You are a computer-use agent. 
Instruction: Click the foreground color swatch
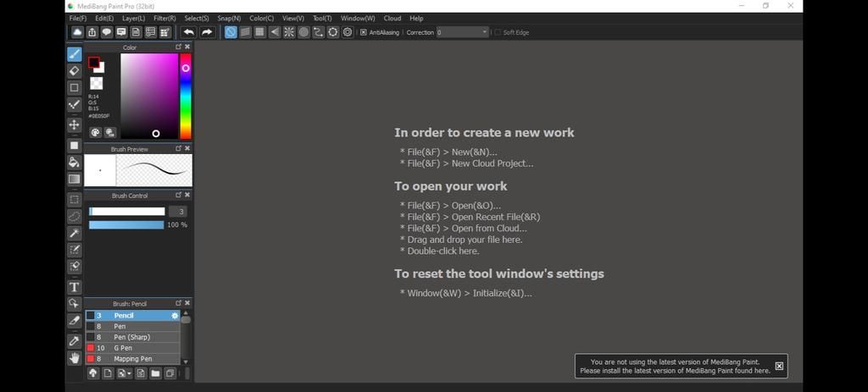click(93, 62)
